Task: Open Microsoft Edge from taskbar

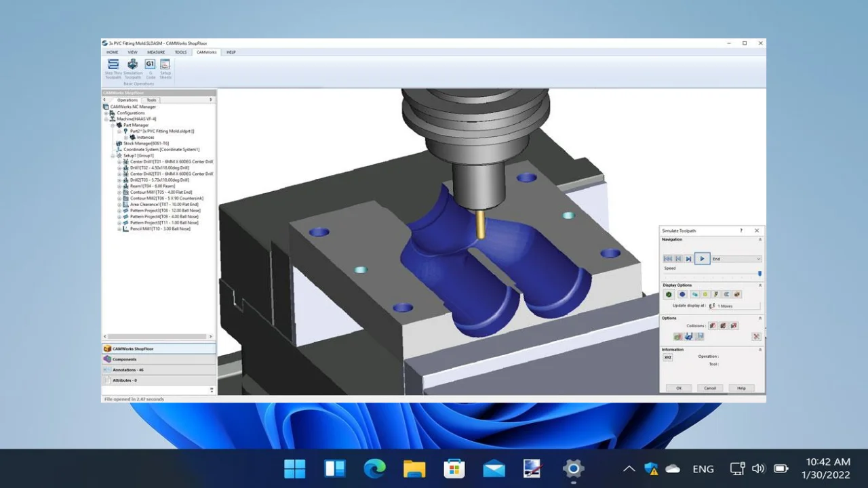Action: point(374,468)
